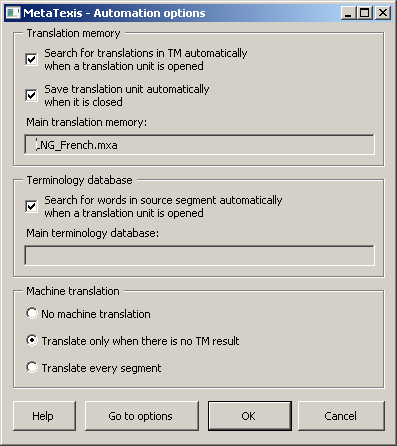The image size is (397, 446).
Task: Toggle search for words in source segment
Action: 32,206
